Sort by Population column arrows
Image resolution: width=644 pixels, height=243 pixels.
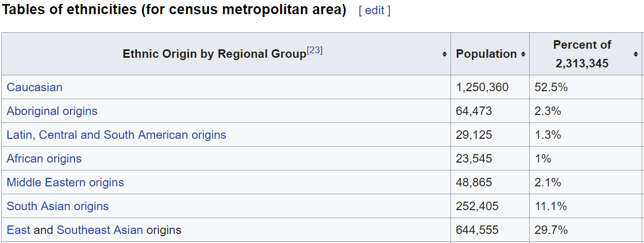coord(523,54)
